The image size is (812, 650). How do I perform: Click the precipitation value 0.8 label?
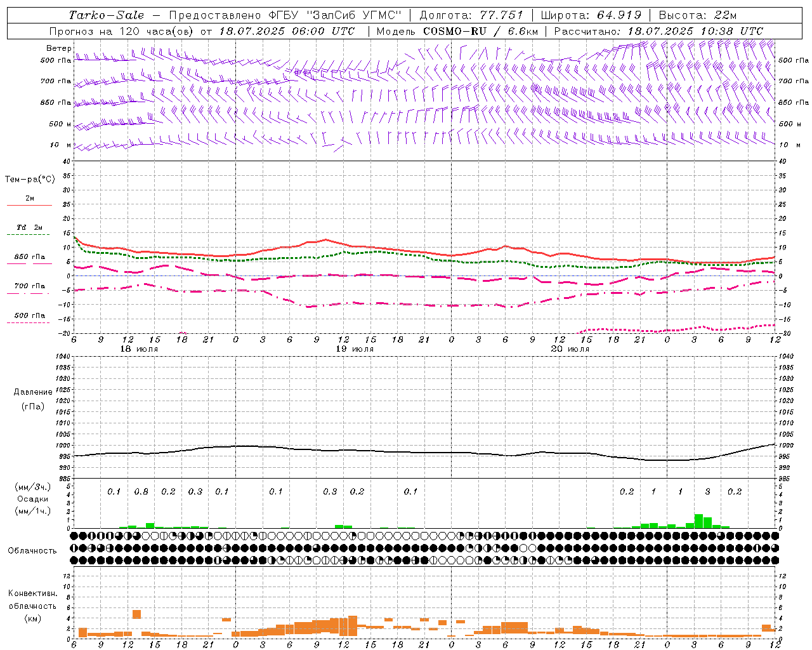pos(141,492)
